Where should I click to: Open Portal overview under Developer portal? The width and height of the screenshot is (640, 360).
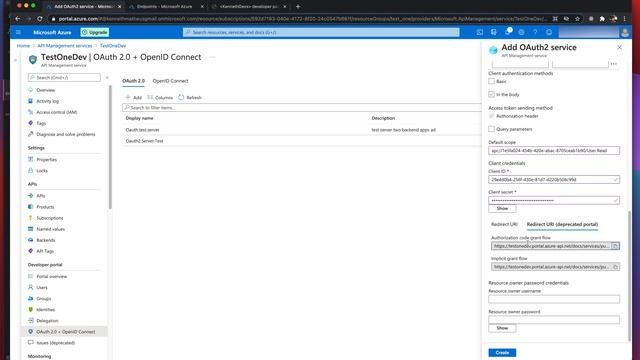[x=51, y=276]
